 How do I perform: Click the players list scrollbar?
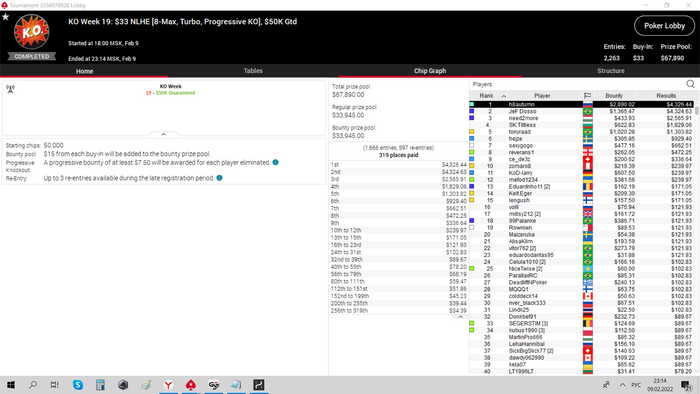tap(697, 110)
